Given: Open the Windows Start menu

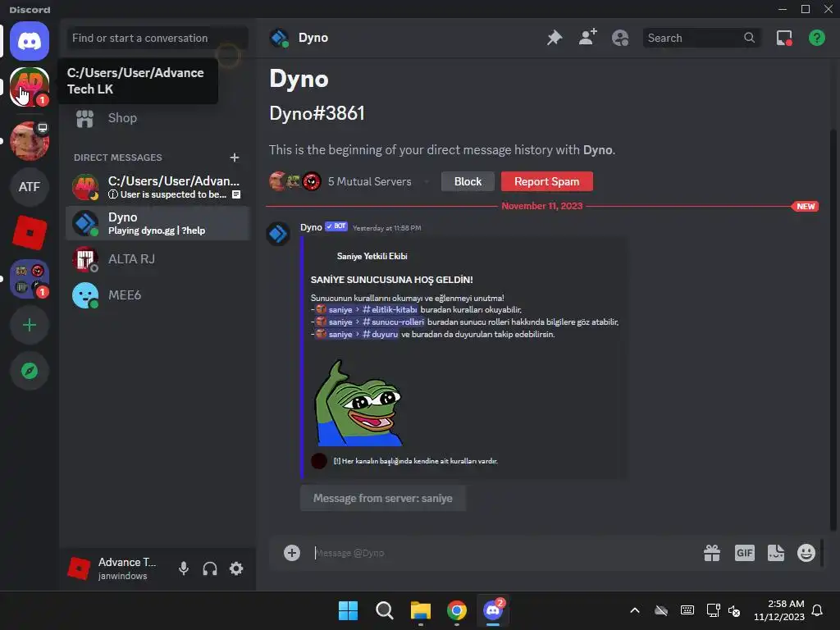Looking at the screenshot, I should click(x=348, y=610).
